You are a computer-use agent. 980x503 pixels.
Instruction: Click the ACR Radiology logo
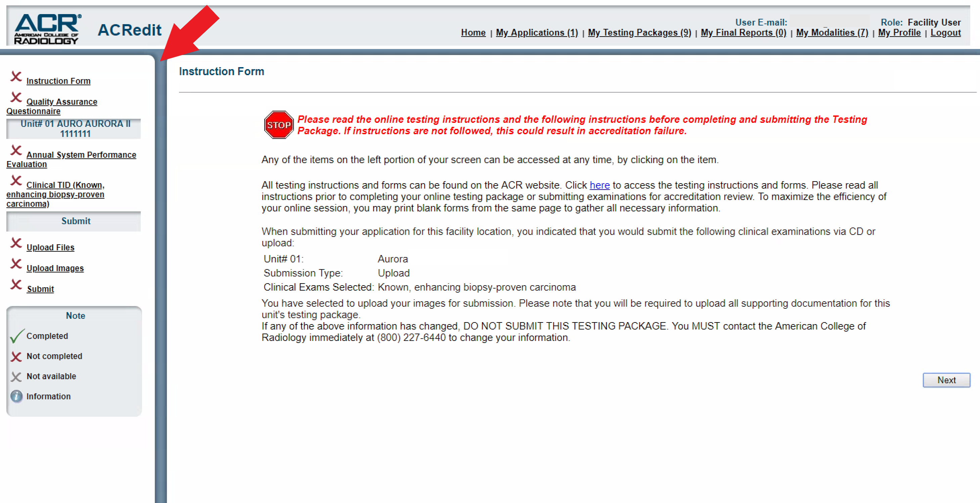pyautogui.click(x=47, y=29)
